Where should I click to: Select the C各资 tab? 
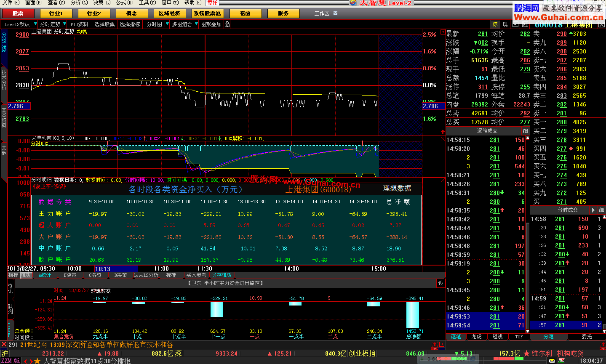click(95, 275)
